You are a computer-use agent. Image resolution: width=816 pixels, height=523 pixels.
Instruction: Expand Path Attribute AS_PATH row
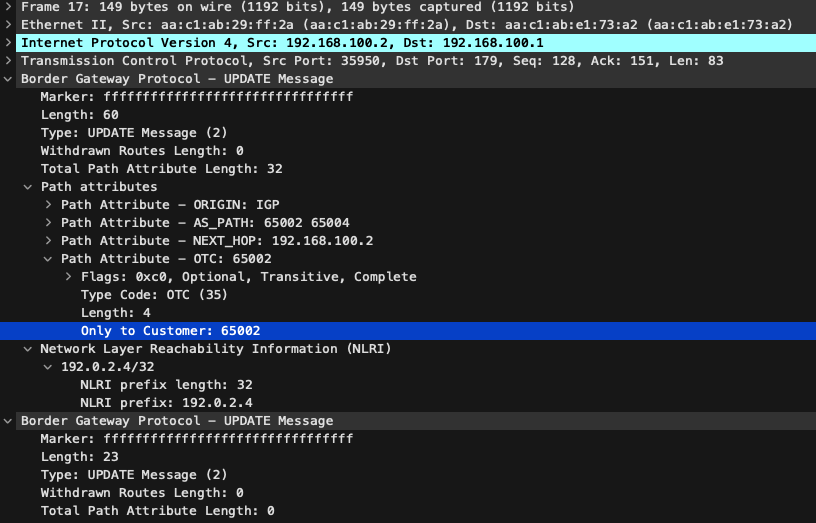48,223
